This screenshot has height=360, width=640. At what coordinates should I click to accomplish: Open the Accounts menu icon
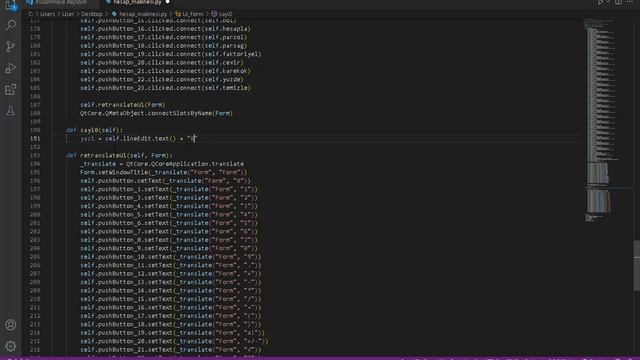click(x=11, y=325)
